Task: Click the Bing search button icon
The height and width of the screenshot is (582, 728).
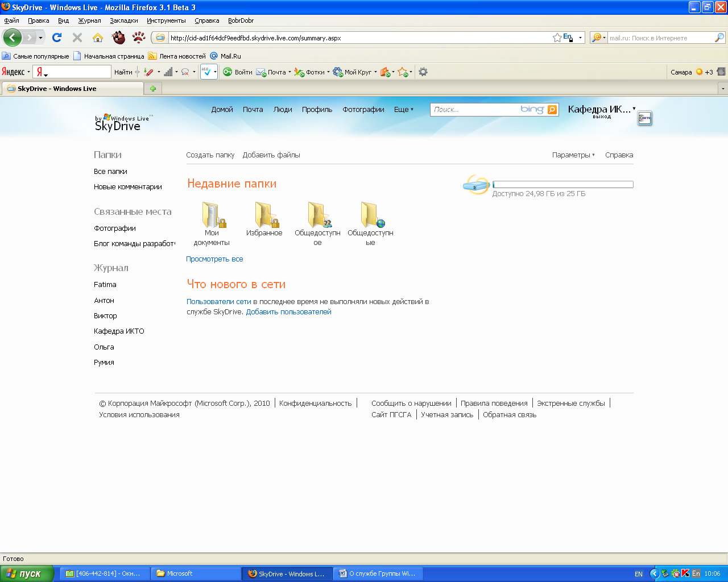Action: tap(552, 110)
